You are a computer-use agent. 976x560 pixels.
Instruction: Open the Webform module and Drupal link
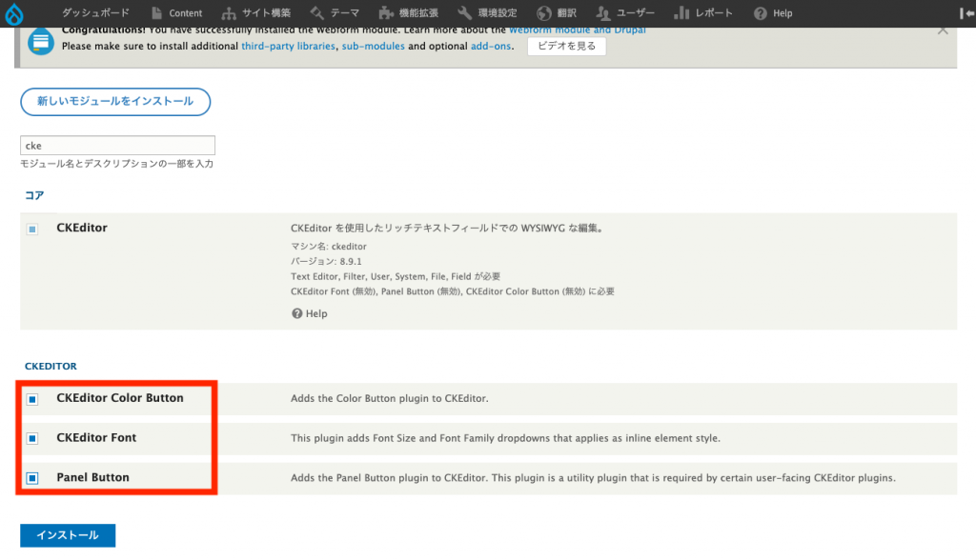(577, 30)
